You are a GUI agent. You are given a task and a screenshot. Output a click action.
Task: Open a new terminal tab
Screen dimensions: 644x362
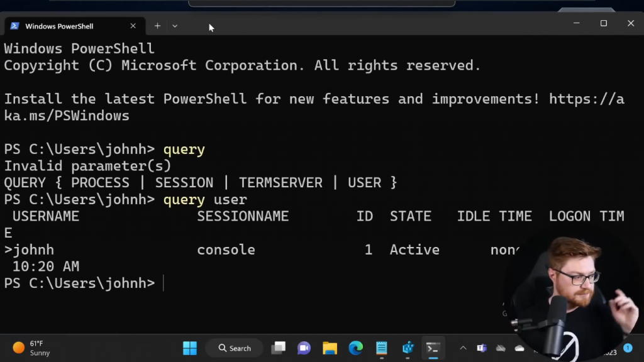coord(157,26)
